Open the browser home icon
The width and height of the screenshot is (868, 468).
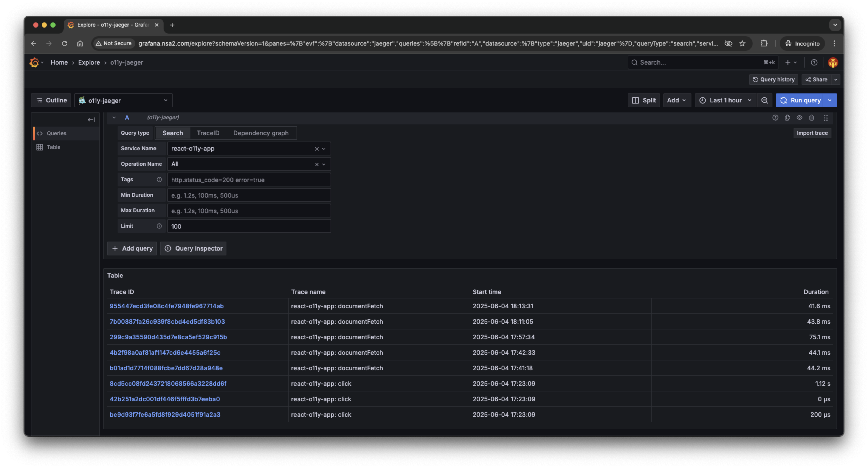(x=80, y=43)
